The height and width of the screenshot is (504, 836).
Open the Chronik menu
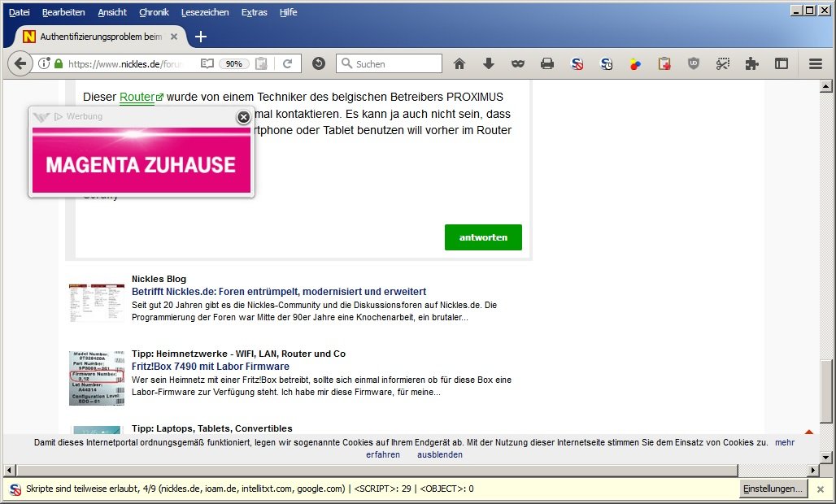click(154, 12)
